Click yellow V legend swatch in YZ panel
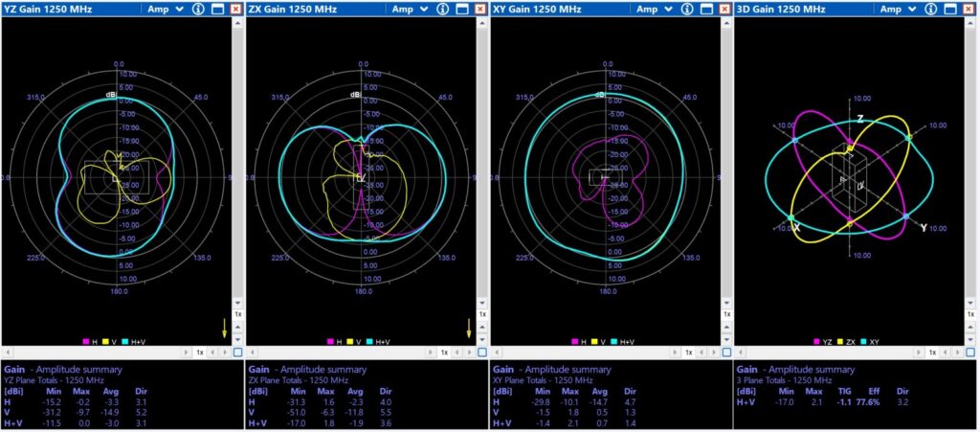Screen dimensions: 980x432 105,341
